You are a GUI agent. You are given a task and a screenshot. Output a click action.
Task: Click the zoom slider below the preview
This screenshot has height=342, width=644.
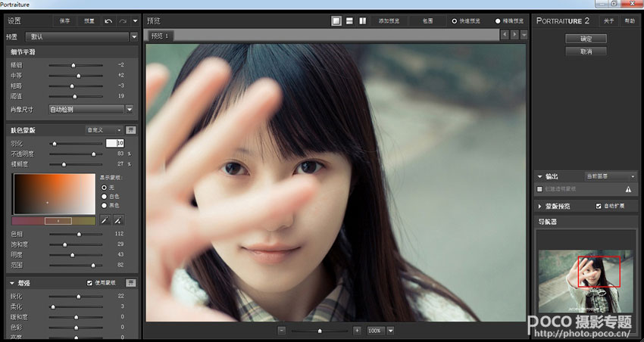(x=320, y=331)
